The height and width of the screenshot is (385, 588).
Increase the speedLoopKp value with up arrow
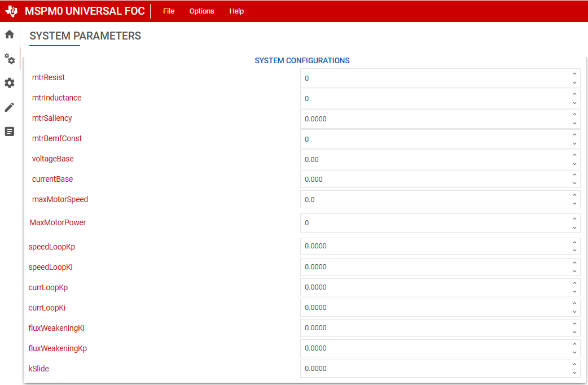(574, 242)
